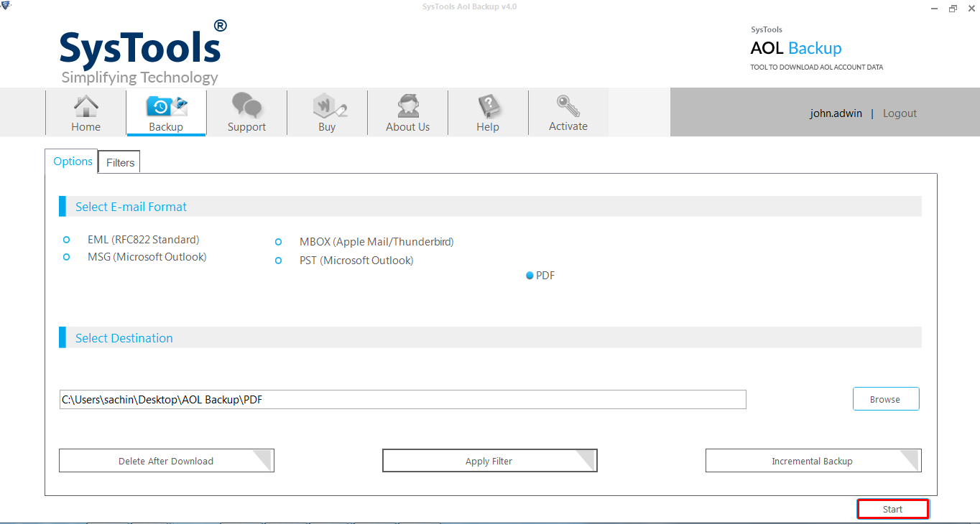Click the Select Destination heading

click(x=124, y=338)
